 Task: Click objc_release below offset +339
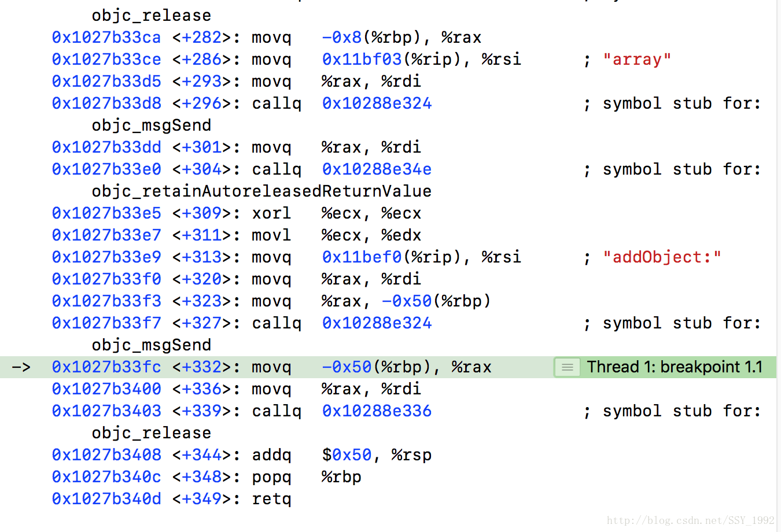tap(152, 433)
